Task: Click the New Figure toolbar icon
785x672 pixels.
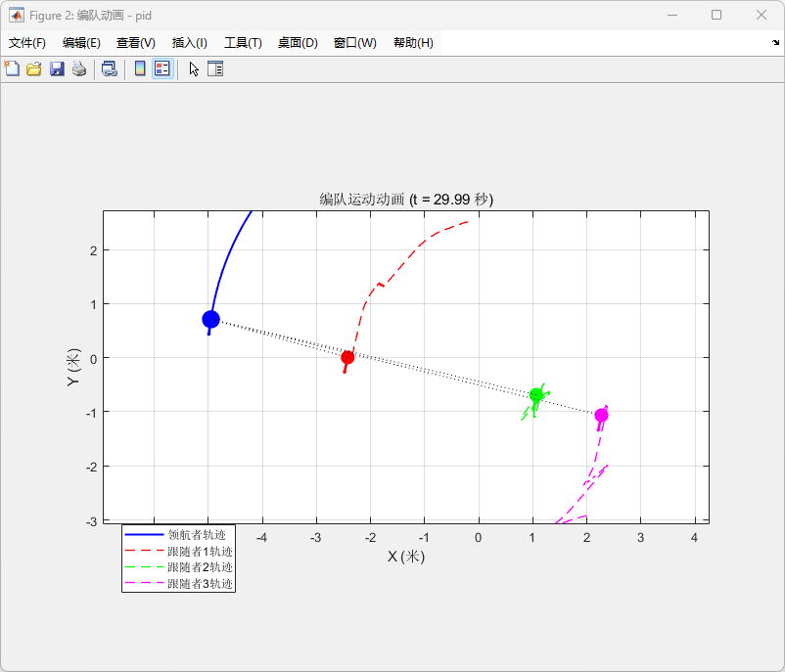Action: click(x=12, y=68)
